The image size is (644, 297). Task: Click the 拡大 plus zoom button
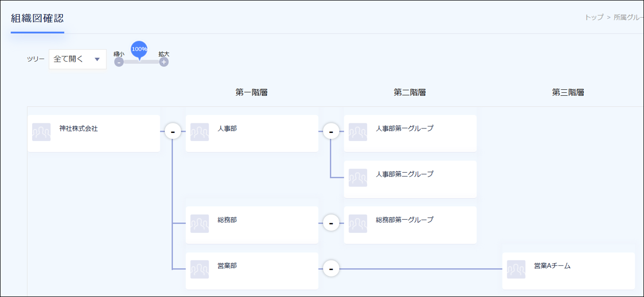(164, 62)
